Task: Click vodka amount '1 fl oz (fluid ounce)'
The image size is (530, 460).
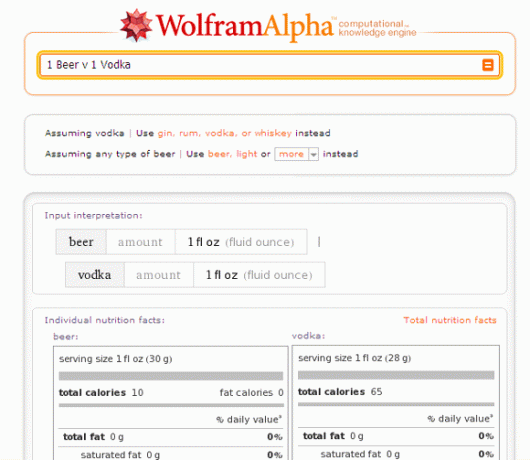Action: pos(259,275)
